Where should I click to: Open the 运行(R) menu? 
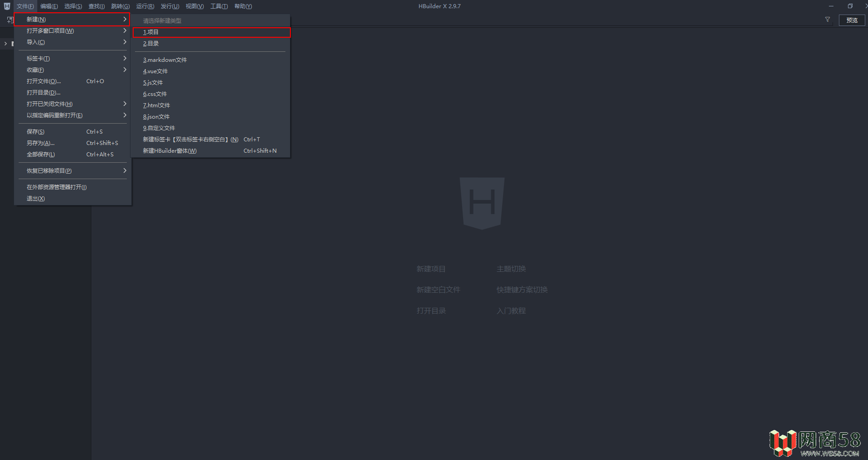[x=145, y=6]
